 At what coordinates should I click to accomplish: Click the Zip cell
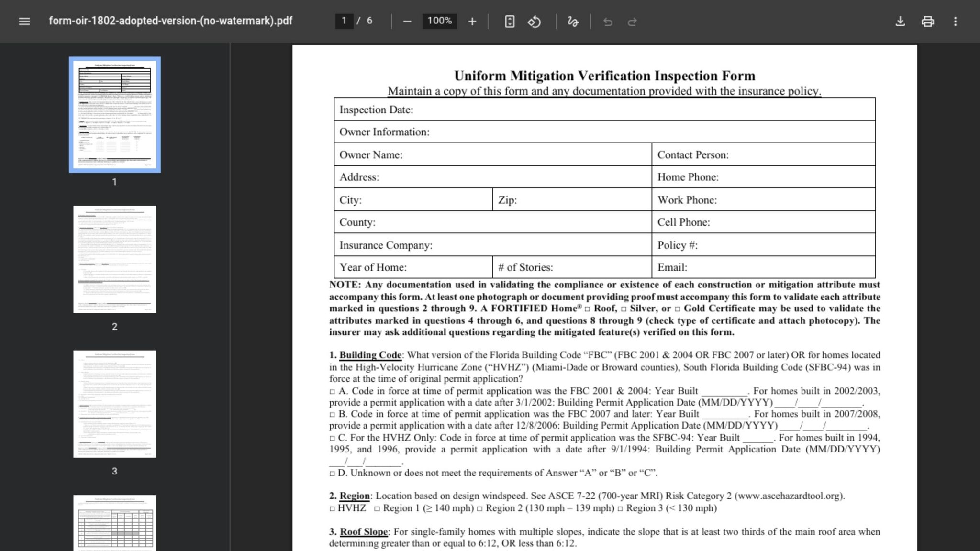(x=572, y=199)
